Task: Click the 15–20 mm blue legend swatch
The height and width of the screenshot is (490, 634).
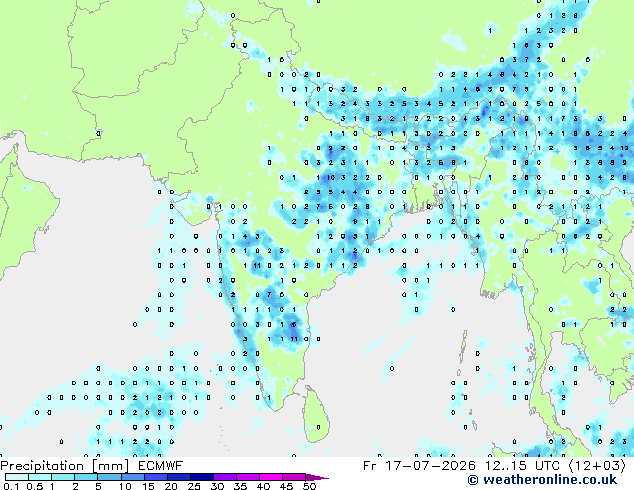Action: tap(156, 477)
